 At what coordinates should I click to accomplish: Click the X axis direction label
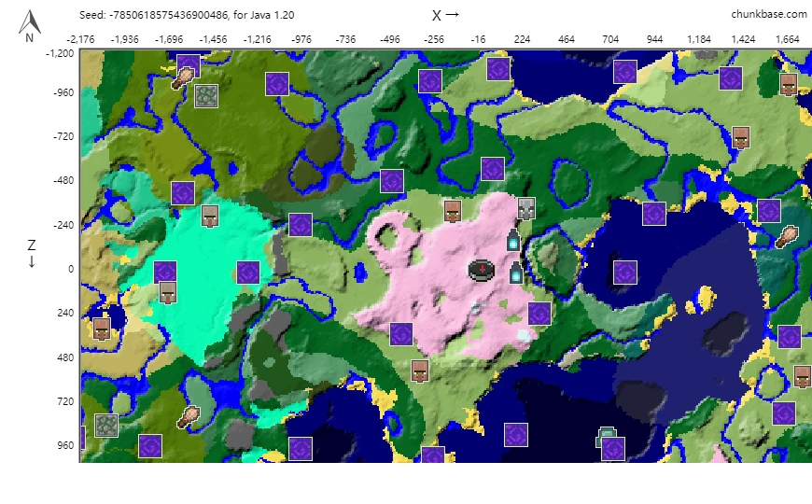coord(446,15)
